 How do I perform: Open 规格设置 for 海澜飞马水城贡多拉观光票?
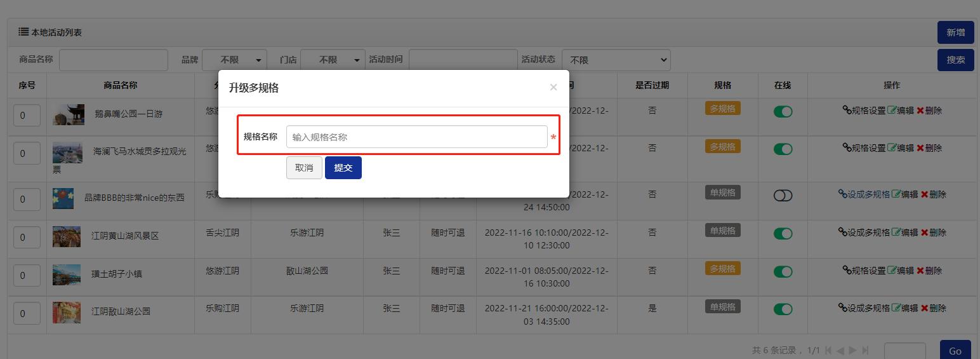(x=864, y=147)
